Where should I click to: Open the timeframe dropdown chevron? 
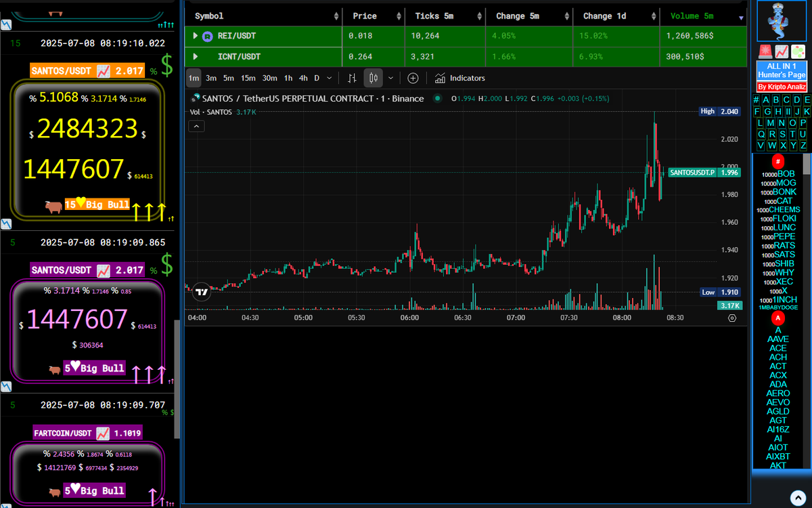[x=330, y=78]
